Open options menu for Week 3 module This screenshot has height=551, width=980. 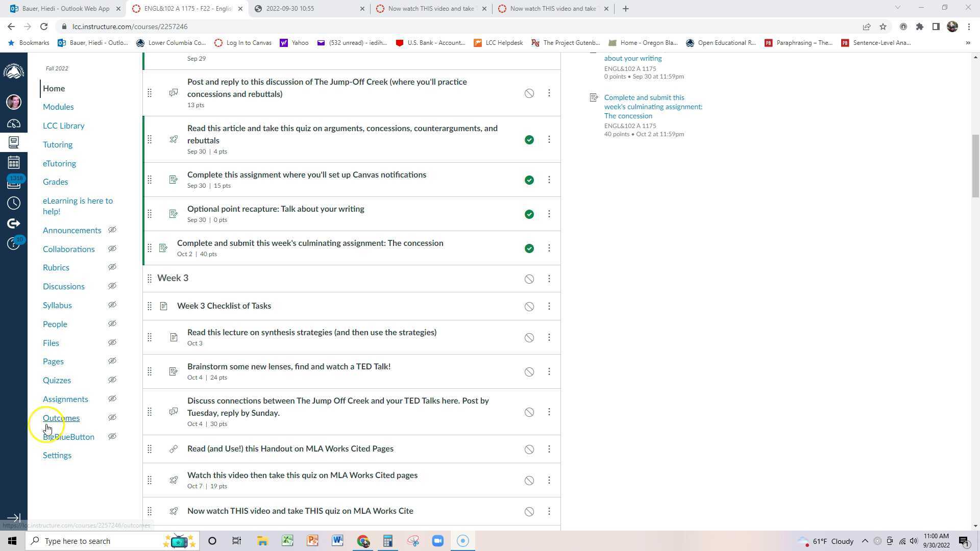[x=549, y=279]
